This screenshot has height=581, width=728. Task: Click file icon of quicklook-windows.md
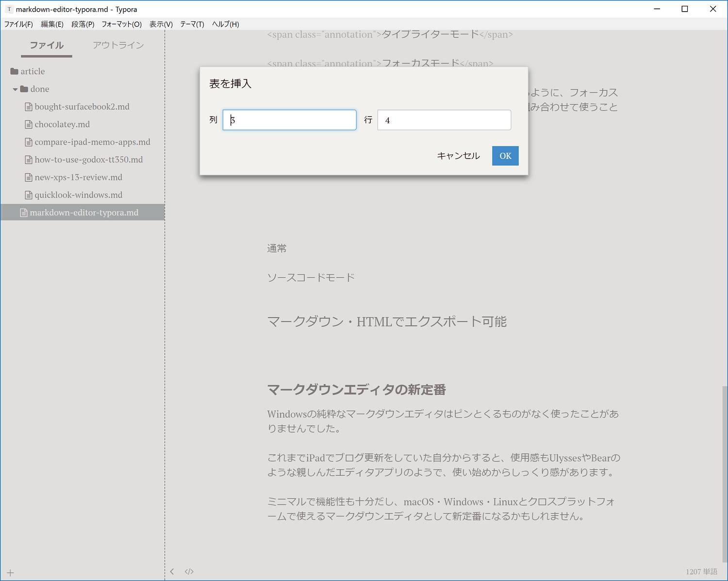29,195
